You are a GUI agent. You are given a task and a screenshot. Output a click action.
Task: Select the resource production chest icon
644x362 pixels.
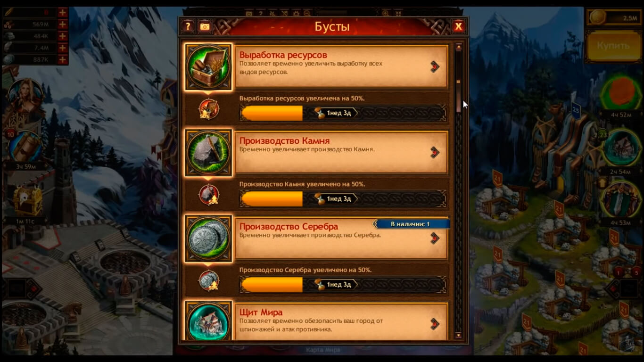point(209,67)
